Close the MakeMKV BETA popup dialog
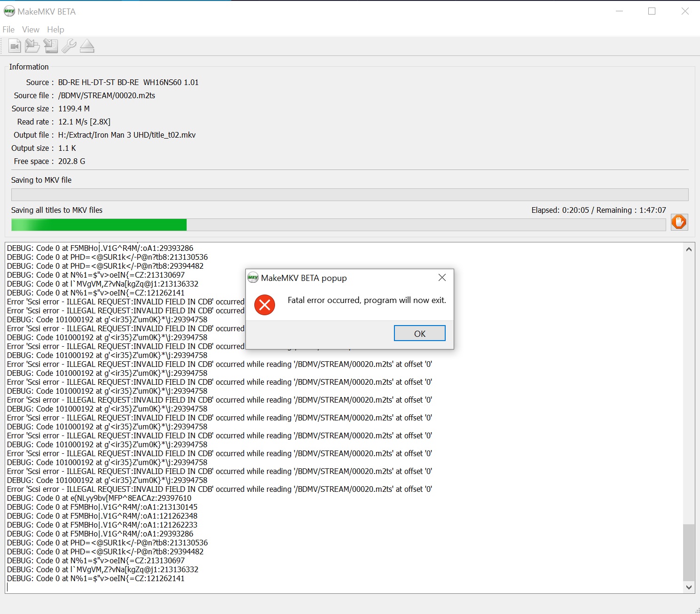The height and width of the screenshot is (614, 700). 442,278
